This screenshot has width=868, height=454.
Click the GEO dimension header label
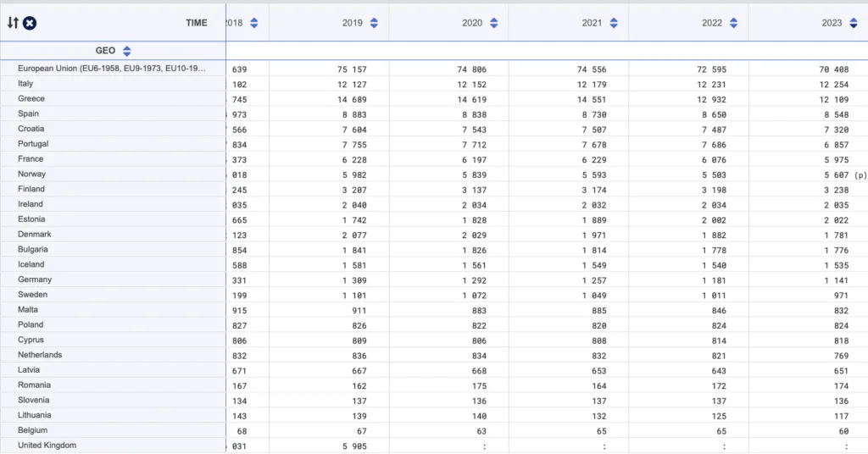[x=105, y=51]
